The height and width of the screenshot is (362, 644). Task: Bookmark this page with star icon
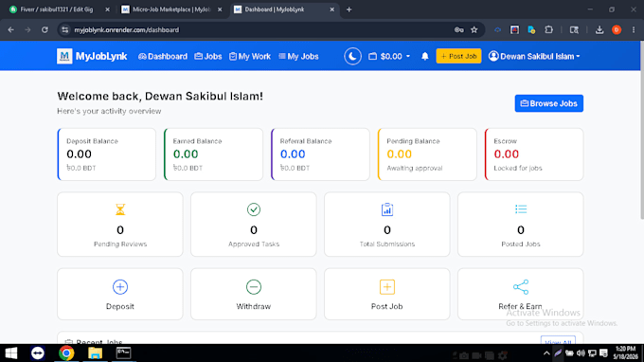click(x=474, y=29)
